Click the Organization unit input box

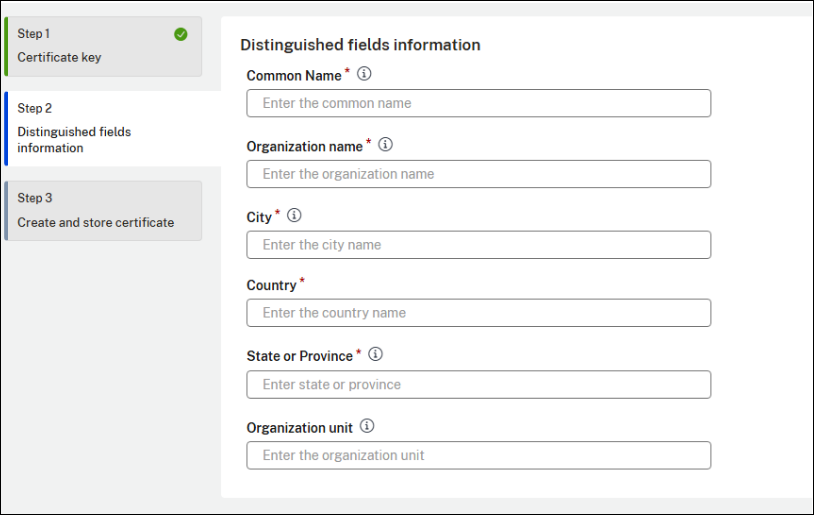coord(478,455)
